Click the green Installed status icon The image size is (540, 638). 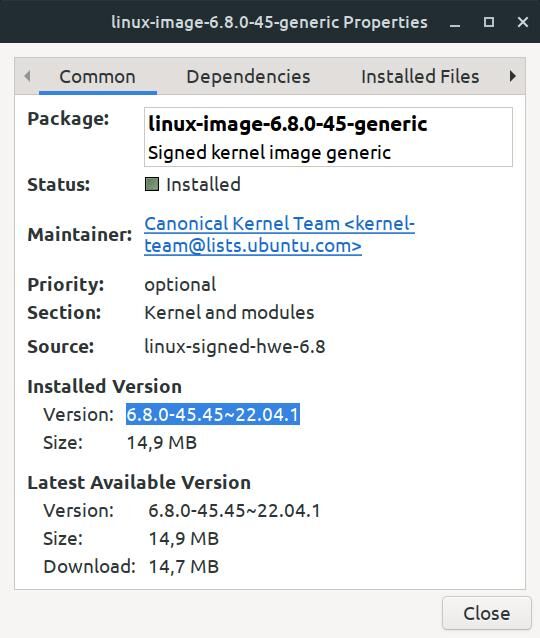point(152,184)
